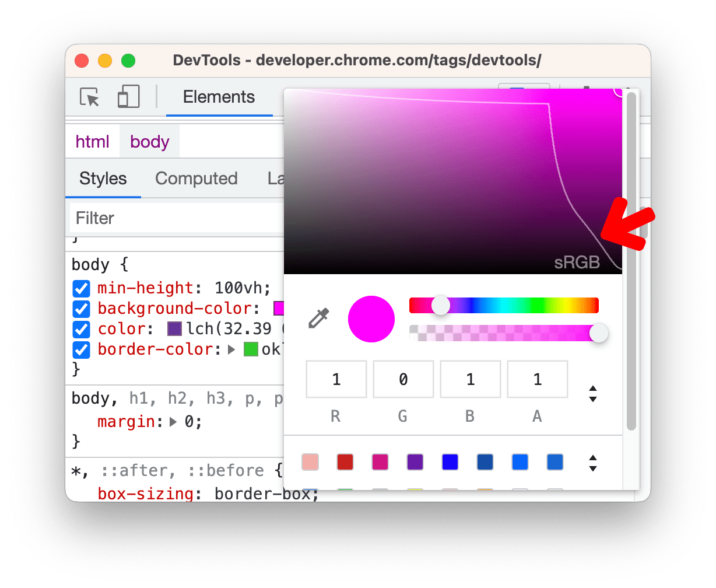Toggle the device toolbar icon
Viewport: 716px width, 588px height.
(128, 97)
